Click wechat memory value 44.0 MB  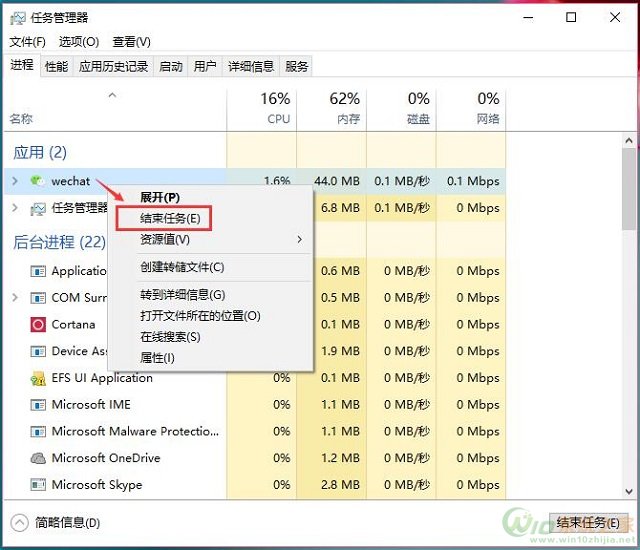(x=337, y=181)
